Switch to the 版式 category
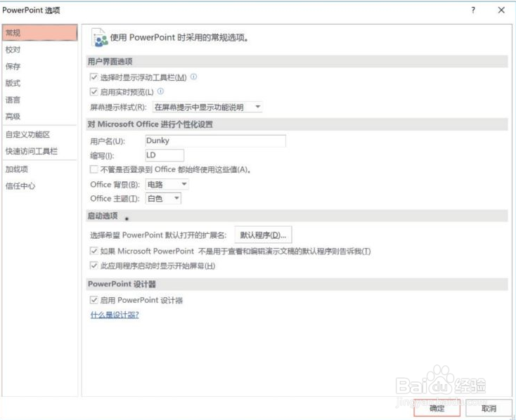Screen dimensions: 516x420 tap(40, 83)
